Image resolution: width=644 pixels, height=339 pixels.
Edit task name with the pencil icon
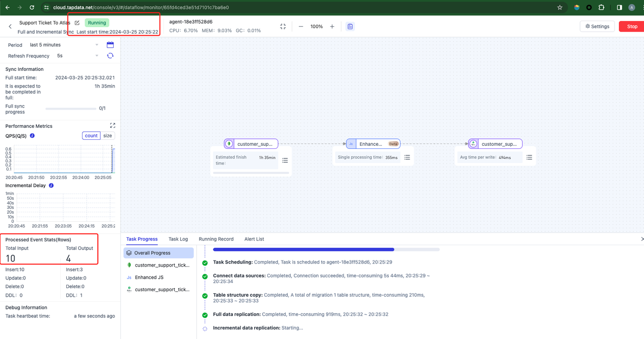[x=77, y=23]
